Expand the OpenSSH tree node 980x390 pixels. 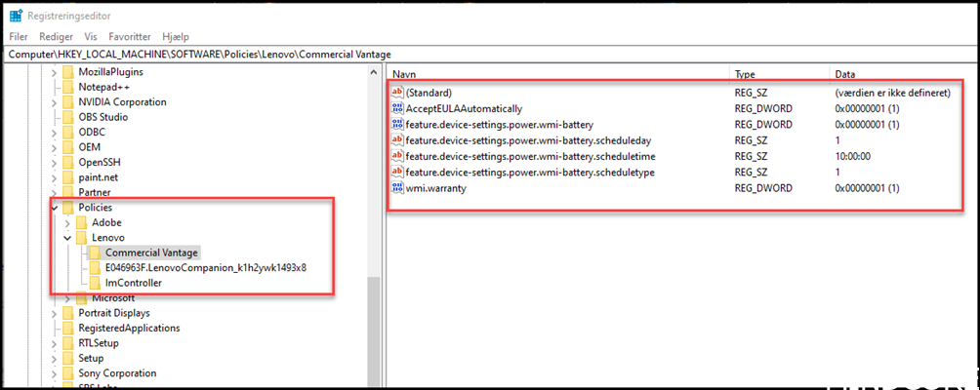tap(55, 162)
